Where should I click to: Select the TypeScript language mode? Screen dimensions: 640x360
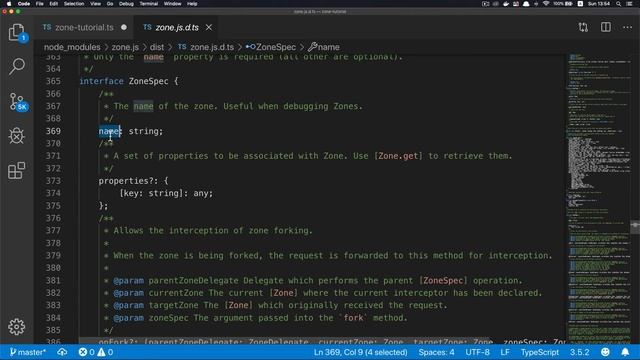[540, 352]
